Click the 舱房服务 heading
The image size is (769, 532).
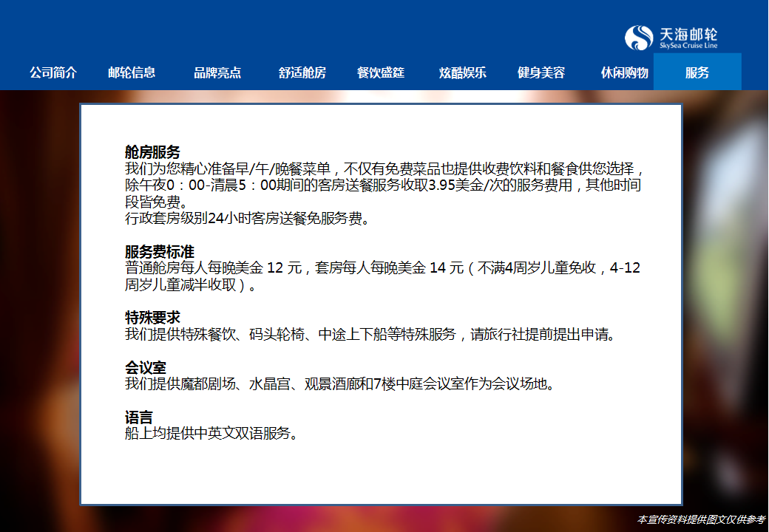[x=152, y=152]
